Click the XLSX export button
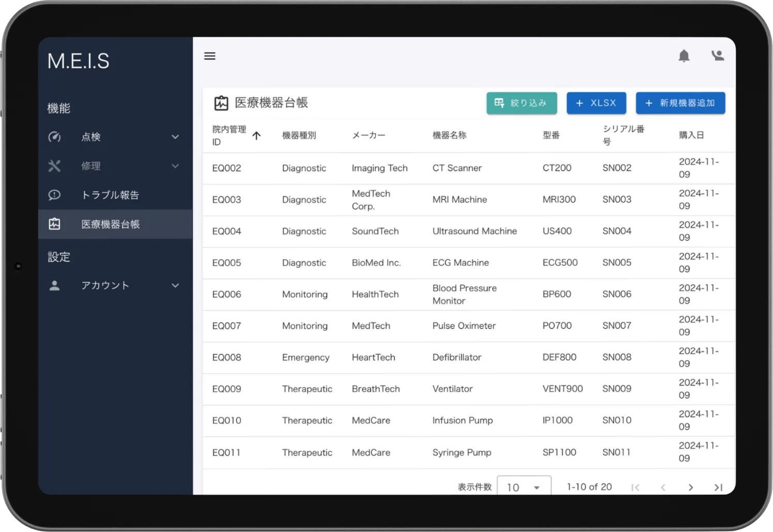This screenshot has height=532, width=773. click(596, 103)
